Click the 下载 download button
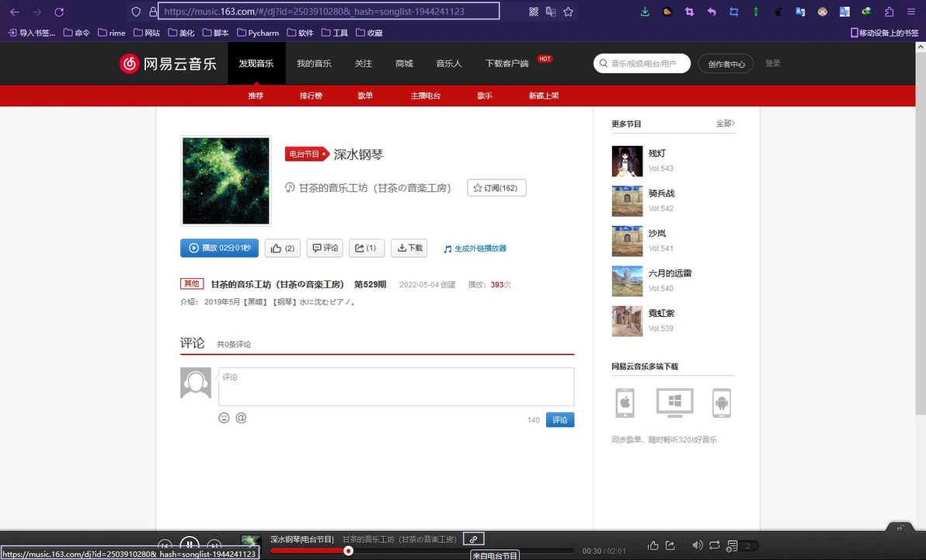The height and width of the screenshot is (560, 926). 409,248
